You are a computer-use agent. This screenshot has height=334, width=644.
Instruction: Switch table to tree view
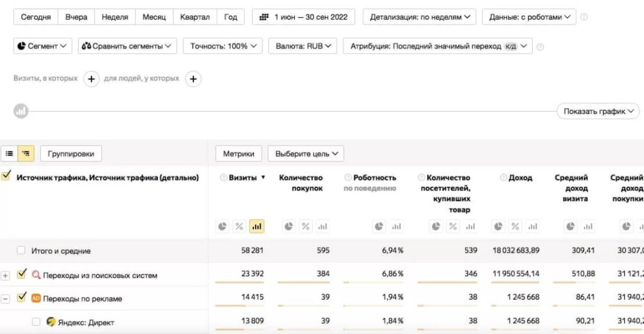[26, 154]
